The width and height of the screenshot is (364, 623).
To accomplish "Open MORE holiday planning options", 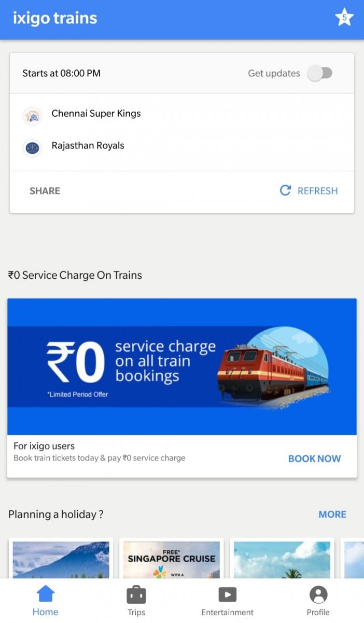I will (332, 514).
